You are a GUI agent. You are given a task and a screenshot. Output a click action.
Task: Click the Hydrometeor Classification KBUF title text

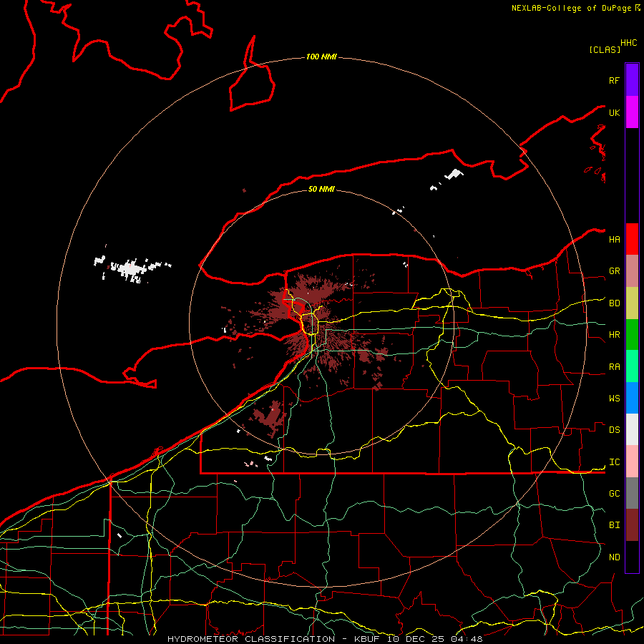pos(325,639)
